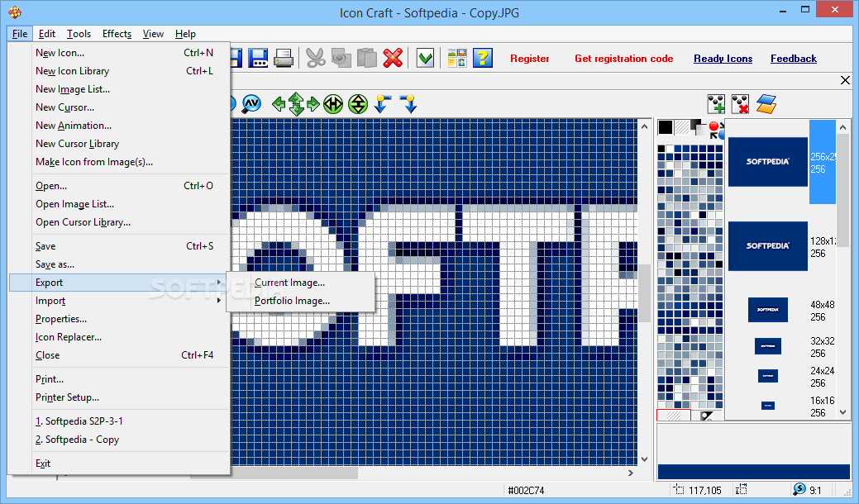The image size is (859, 504).
Task: Choose Printer Setup... entry
Action: click(x=118, y=397)
